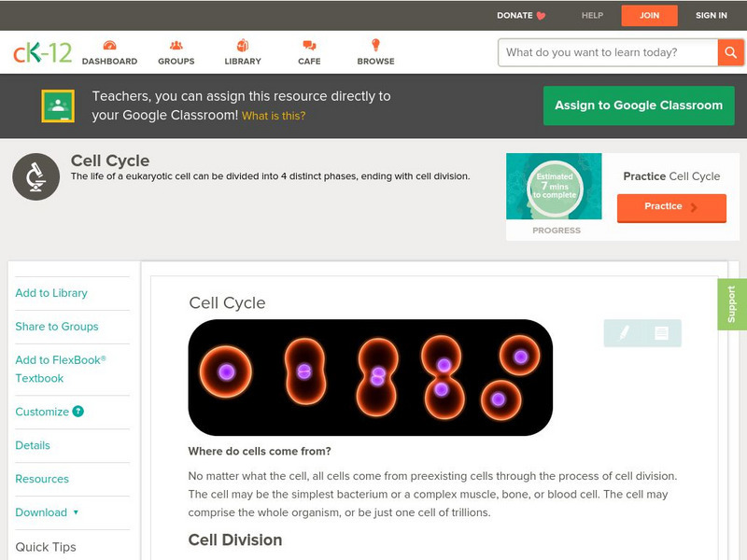747x560 pixels.
Task: Open the Groups icon
Action: pos(176,46)
